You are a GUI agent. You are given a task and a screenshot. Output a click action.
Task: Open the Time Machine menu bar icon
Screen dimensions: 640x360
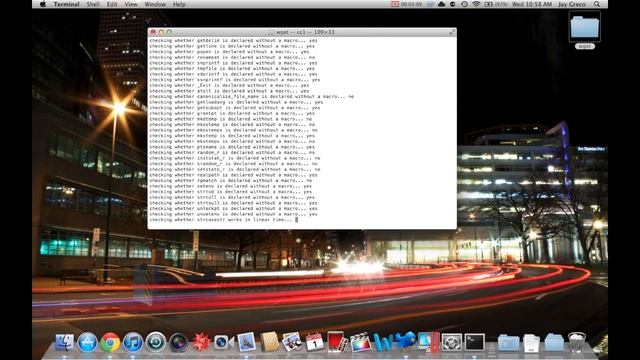(464, 4)
